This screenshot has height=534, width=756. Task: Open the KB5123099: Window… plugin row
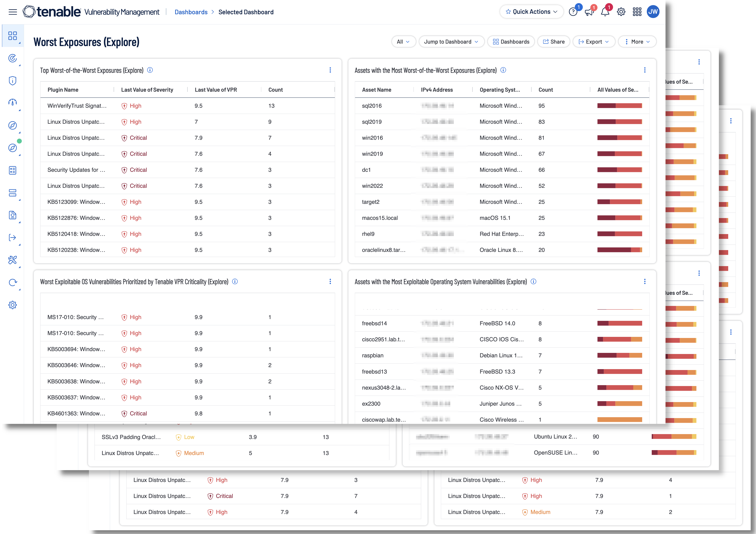click(x=187, y=202)
